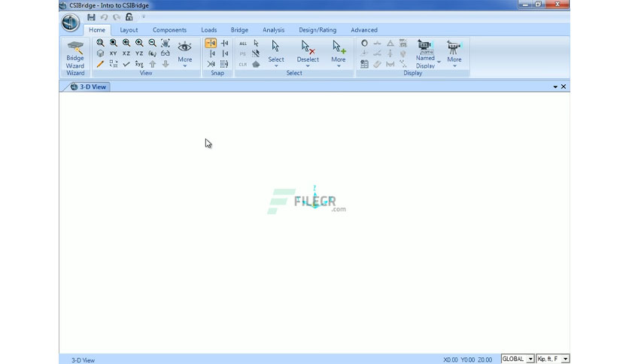Set the view to the XY plane
This screenshot has height=364, width=629.
click(114, 53)
